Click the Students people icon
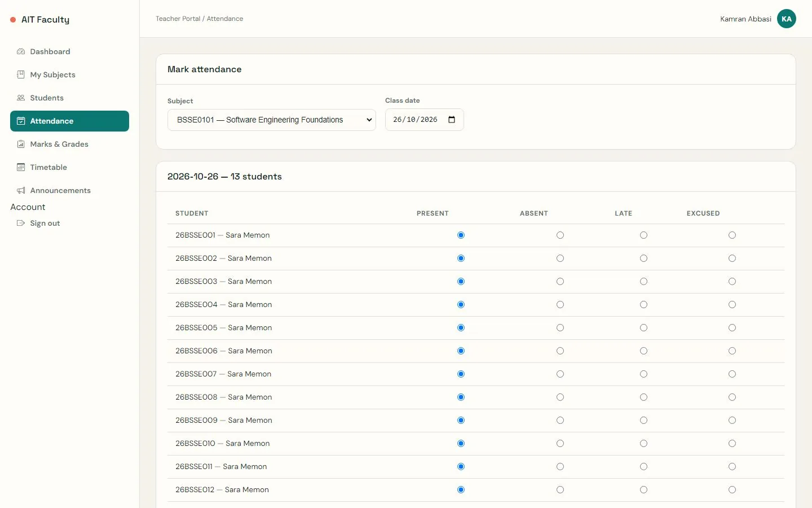 tap(21, 98)
